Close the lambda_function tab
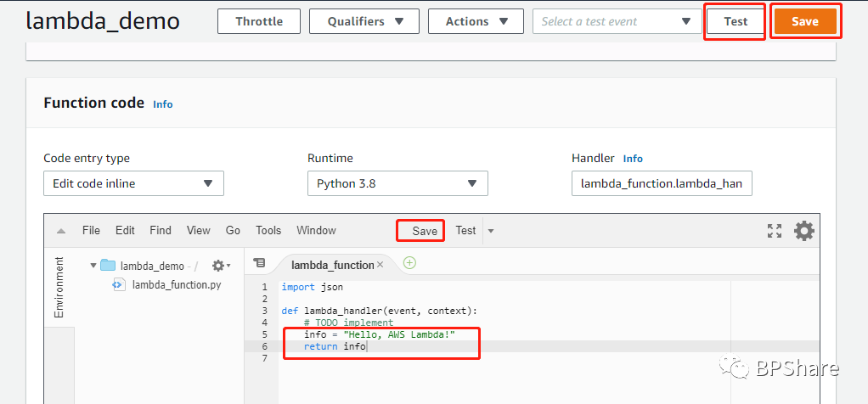This screenshot has width=868, height=404. point(380,265)
